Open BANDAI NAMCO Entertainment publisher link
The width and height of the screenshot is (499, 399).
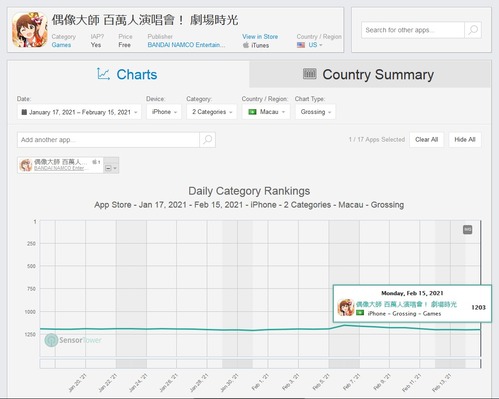(186, 45)
